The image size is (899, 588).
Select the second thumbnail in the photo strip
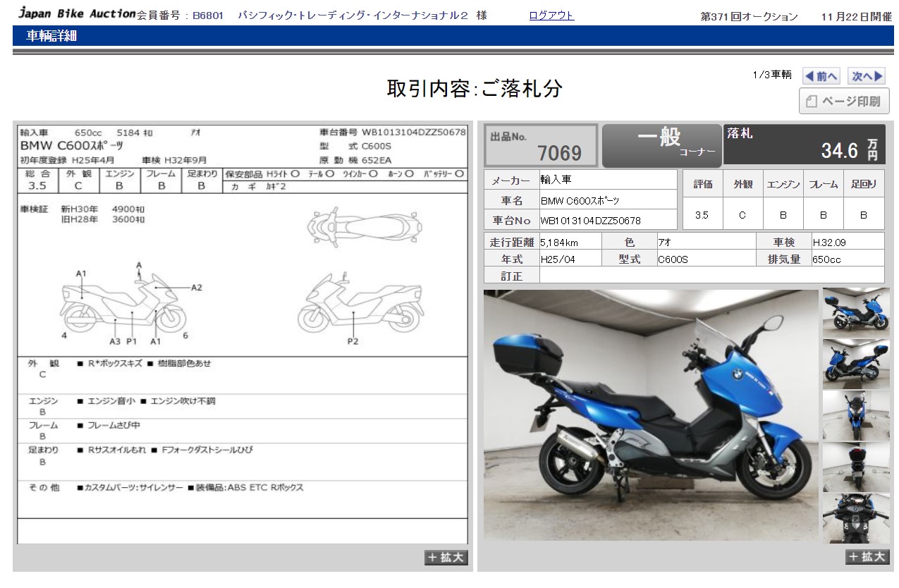[856, 364]
